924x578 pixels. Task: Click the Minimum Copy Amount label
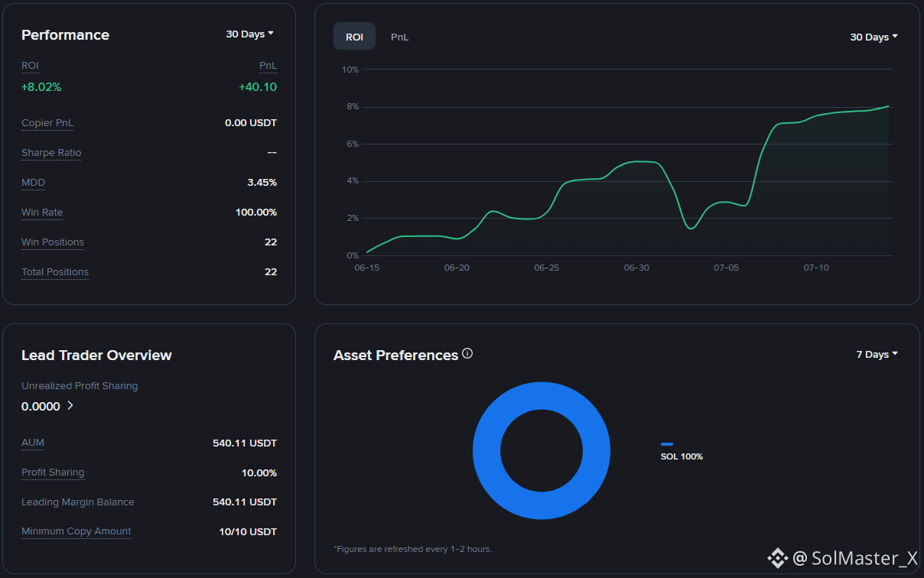pos(76,531)
